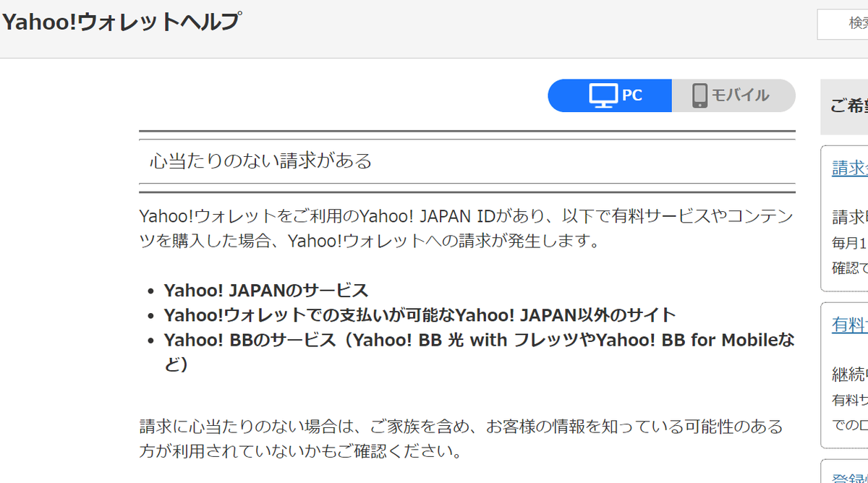Click the search input field

pos(843,24)
